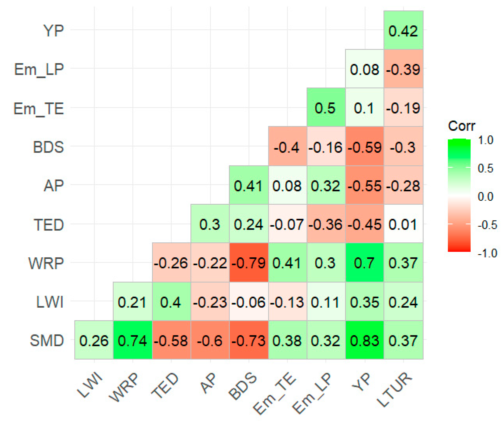The height and width of the screenshot is (426, 504).
Task: Select the WRP–YP cell showing 0.7
Action: point(364,262)
